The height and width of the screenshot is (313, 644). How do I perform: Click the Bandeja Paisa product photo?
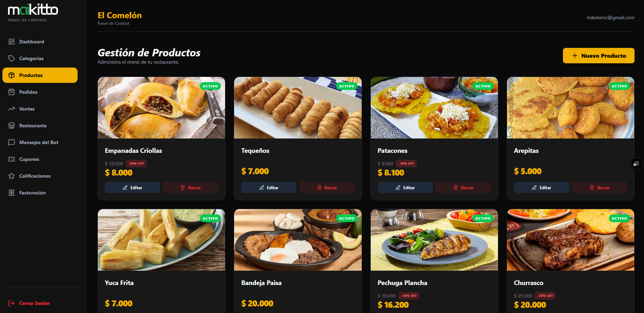click(298, 240)
